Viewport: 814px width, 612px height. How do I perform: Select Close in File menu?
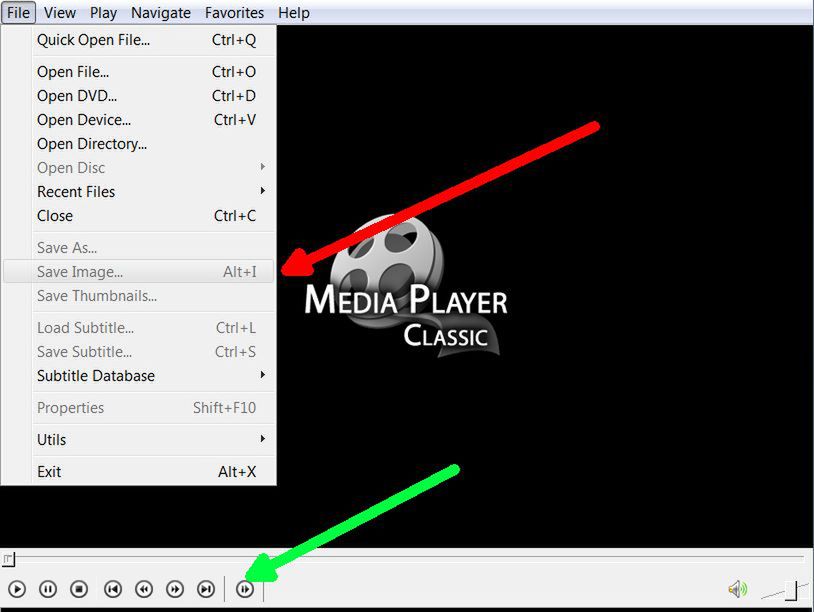pos(139,215)
